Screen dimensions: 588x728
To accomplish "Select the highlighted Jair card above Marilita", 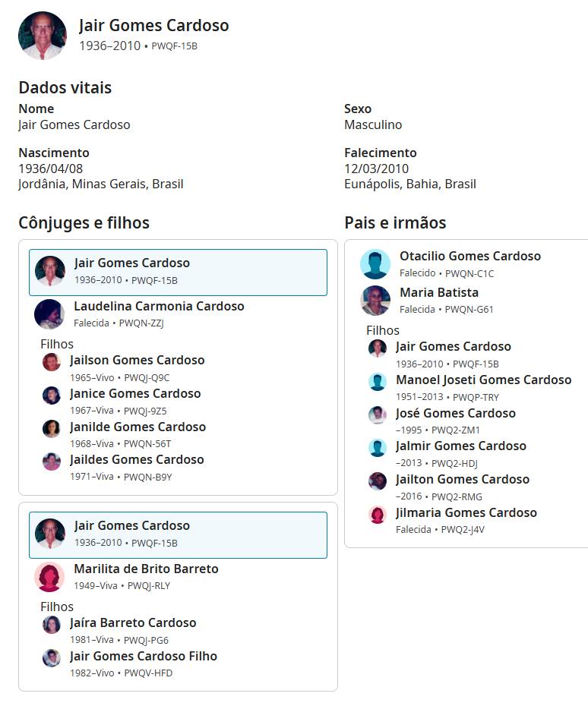I will tap(178, 534).
